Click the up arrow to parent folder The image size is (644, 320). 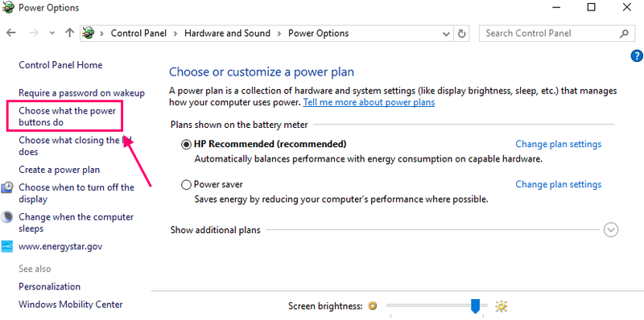pyautogui.click(x=69, y=33)
